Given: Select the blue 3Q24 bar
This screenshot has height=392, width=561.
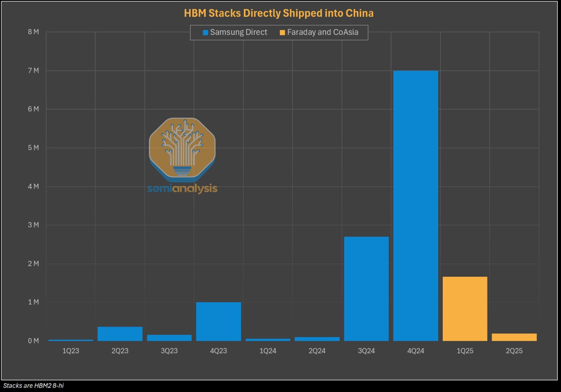Looking at the screenshot, I should [366, 288].
